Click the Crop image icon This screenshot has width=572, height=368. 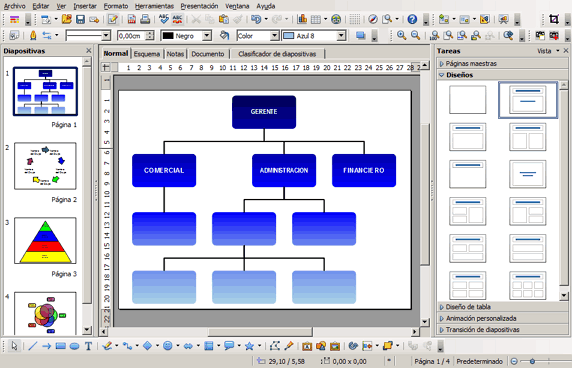click(x=554, y=19)
